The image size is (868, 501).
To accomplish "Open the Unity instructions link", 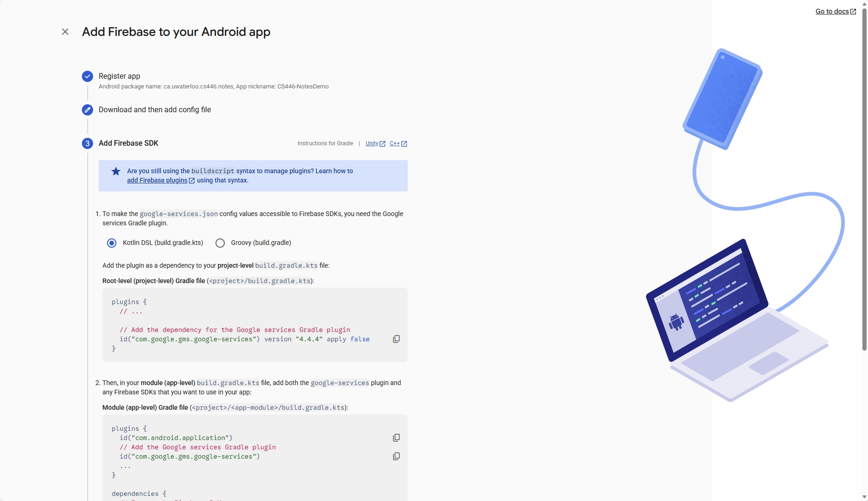I will (372, 143).
